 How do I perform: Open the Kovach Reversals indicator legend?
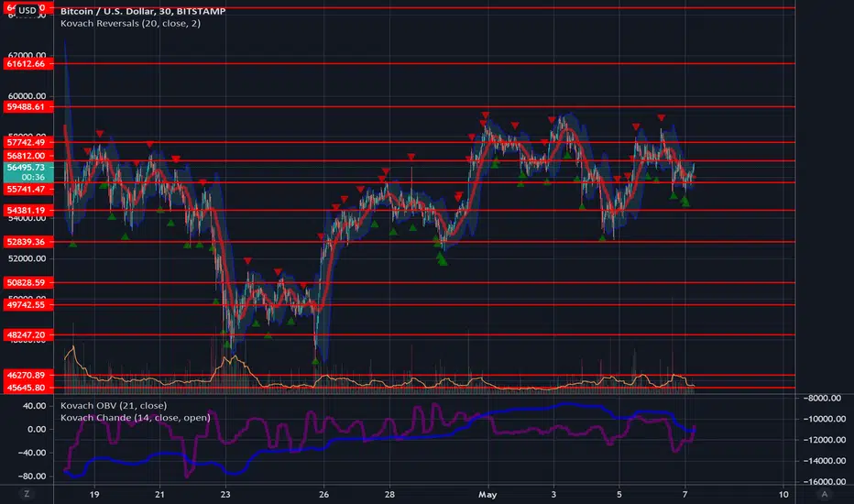[x=131, y=24]
